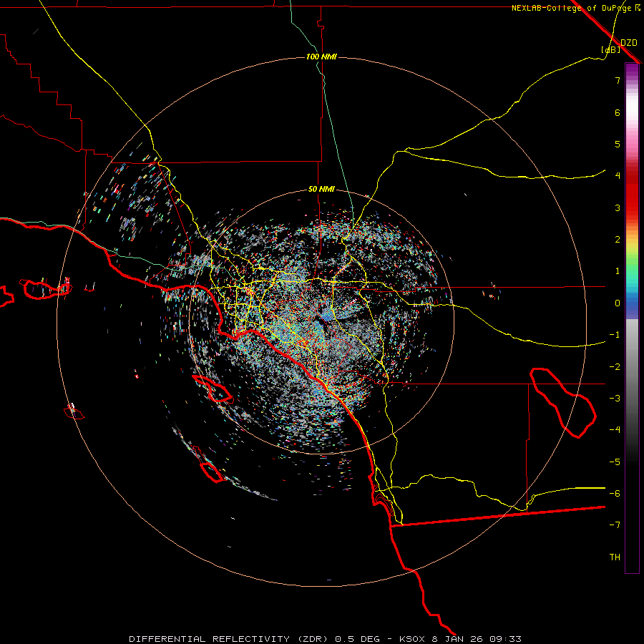The width and height of the screenshot is (644, 644).
Task: Click the 1 value on color scale
Action: tap(618, 271)
